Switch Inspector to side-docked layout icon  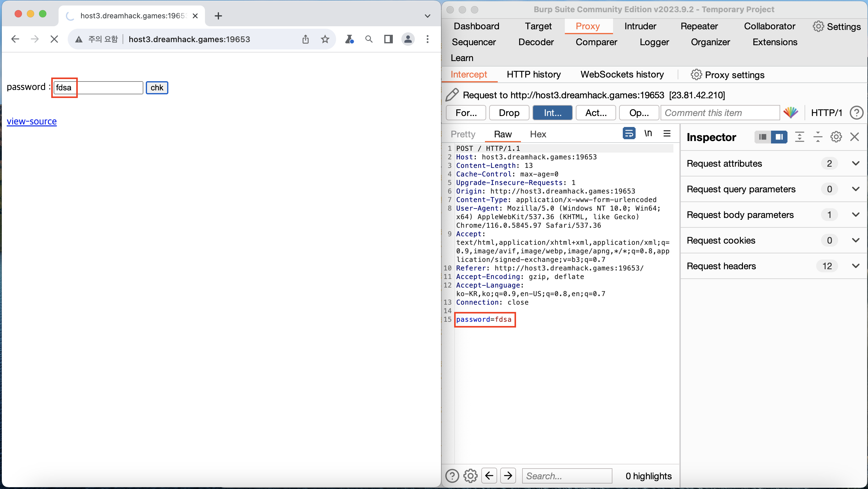tap(779, 137)
